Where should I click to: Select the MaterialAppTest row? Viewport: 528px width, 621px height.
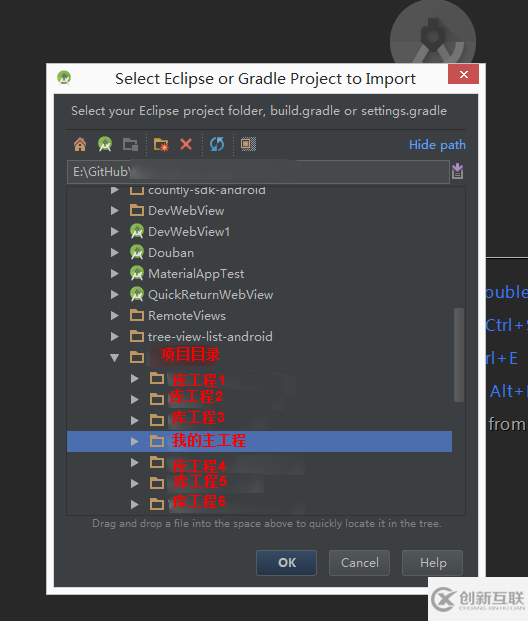pos(259,273)
